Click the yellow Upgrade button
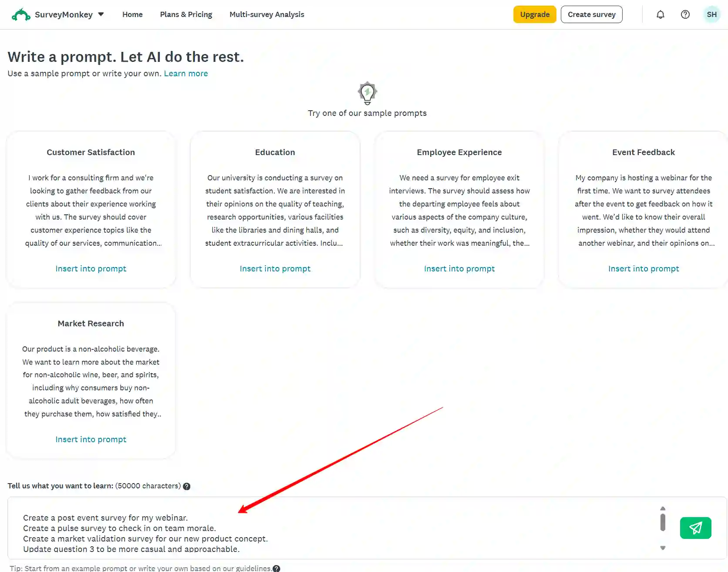 [535, 14]
